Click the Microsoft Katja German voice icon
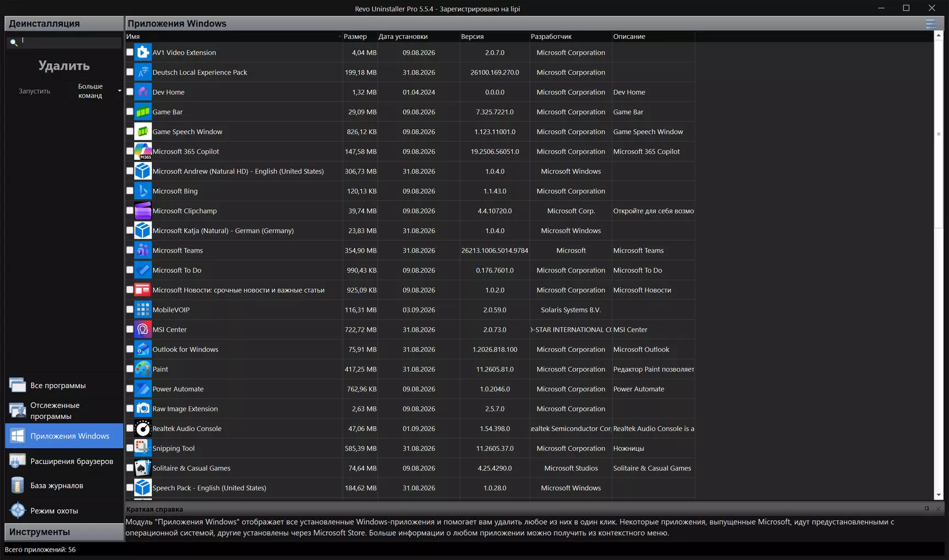The image size is (949, 560). 143,230
